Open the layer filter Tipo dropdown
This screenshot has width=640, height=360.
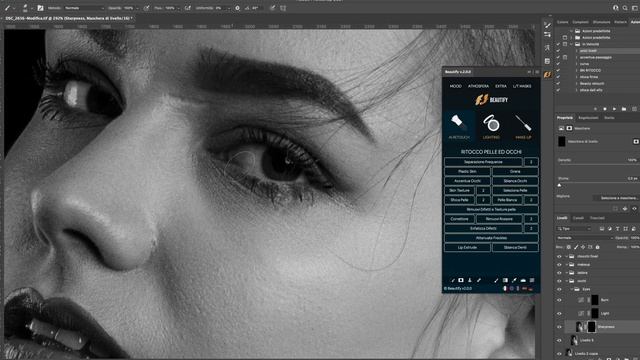point(573,229)
